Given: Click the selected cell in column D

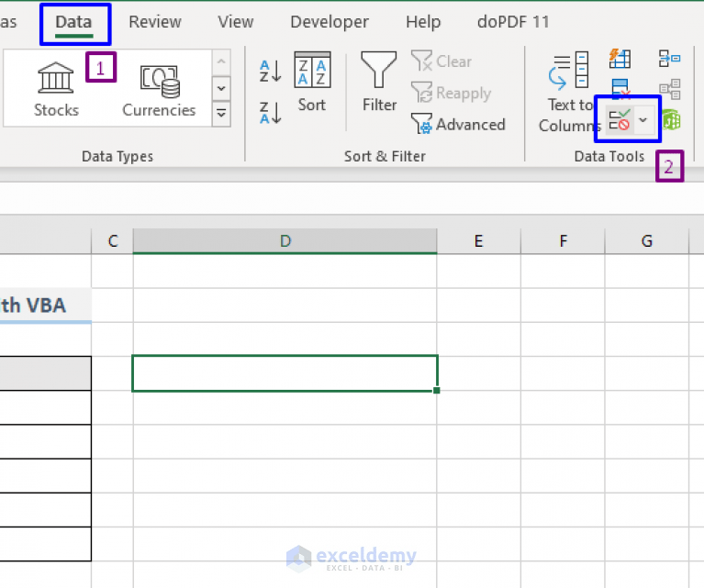Looking at the screenshot, I should tap(285, 373).
